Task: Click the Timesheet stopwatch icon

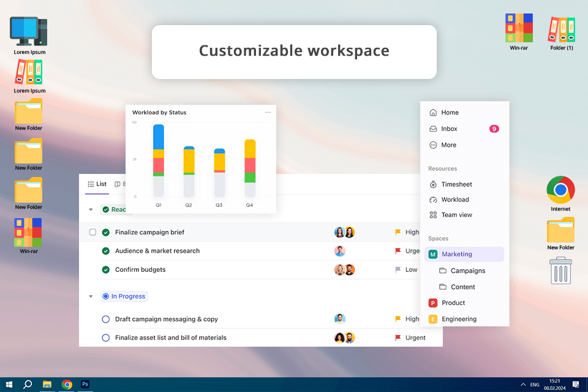Action: coord(433,184)
